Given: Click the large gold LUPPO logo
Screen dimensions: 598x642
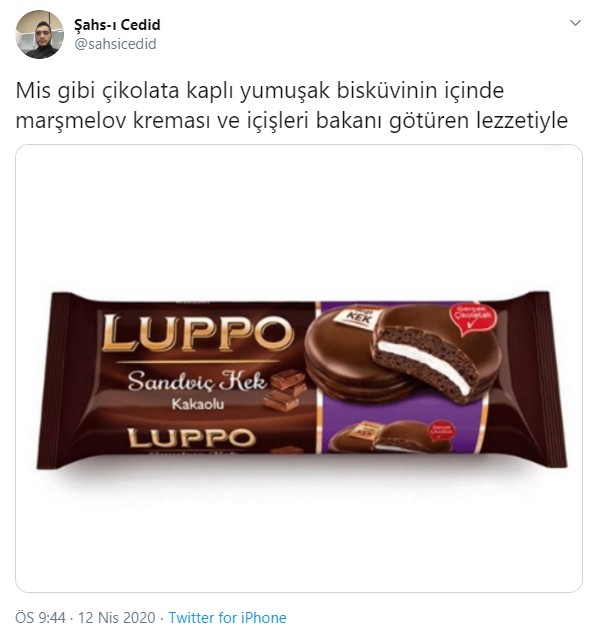Looking at the screenshot, I should (x=198, y=333).
